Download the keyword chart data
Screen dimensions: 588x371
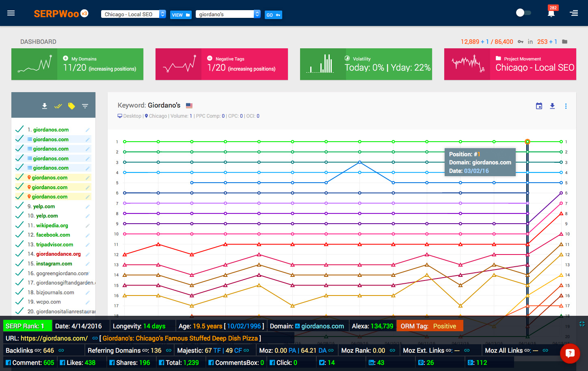click(552, 106)
